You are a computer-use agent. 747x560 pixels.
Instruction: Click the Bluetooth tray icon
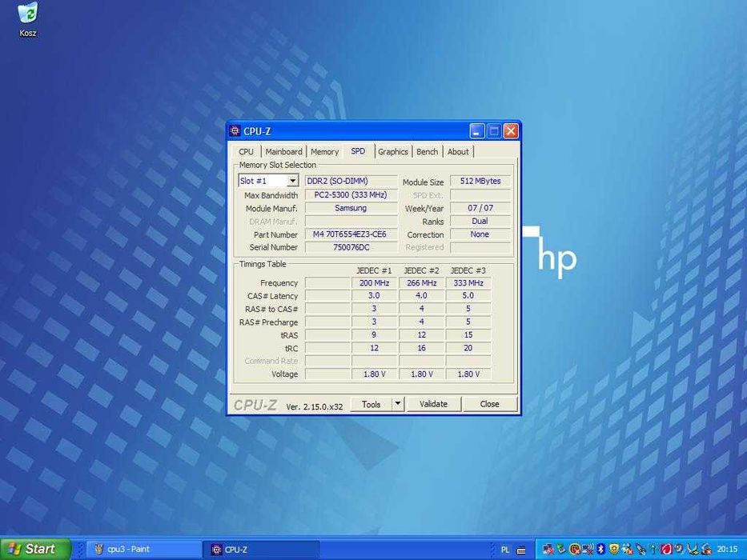click(600, 549)
